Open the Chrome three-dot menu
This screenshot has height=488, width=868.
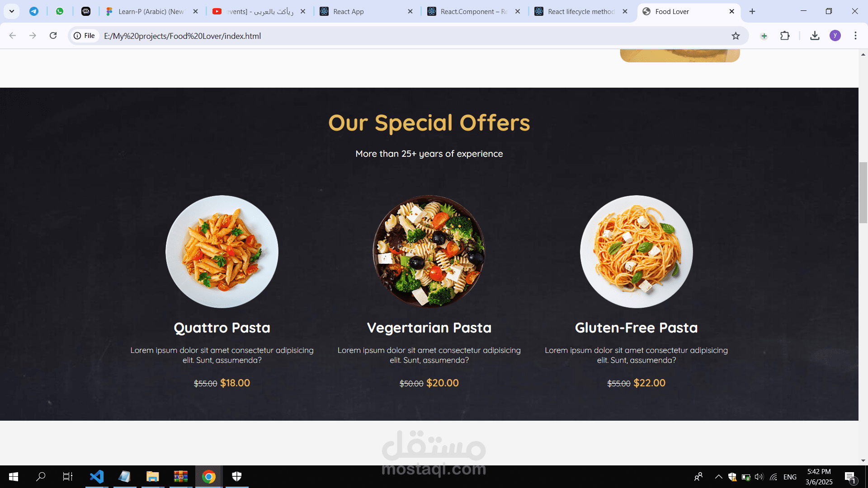click(x=855, y=36)
